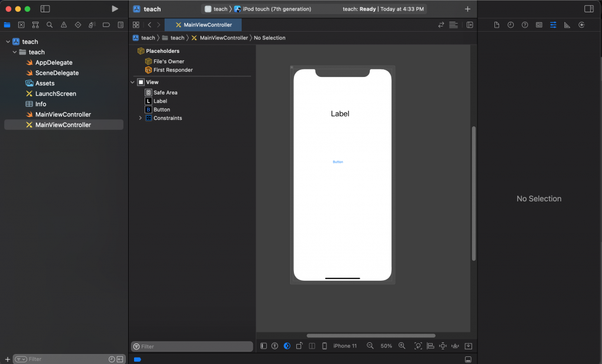The image size is (602, 364).
Task: Expand the Constraints item in outline
Action: point(140,118)
